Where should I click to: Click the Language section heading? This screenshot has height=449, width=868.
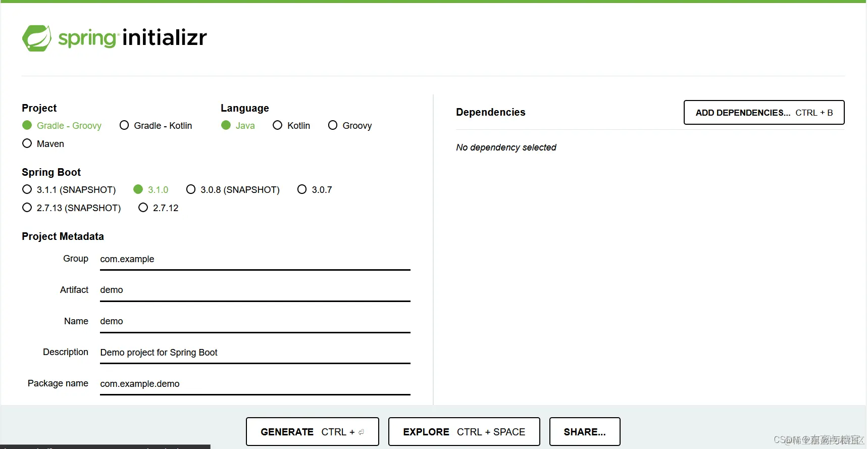click(245, 108)
